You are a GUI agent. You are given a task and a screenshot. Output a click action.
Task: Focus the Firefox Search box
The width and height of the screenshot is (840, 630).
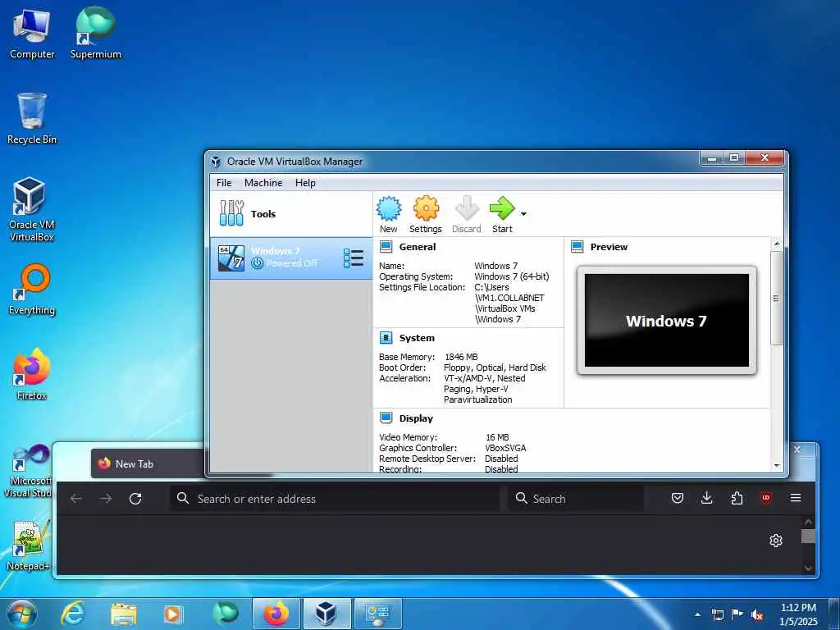pyautogui.click(x=576, y=499)
